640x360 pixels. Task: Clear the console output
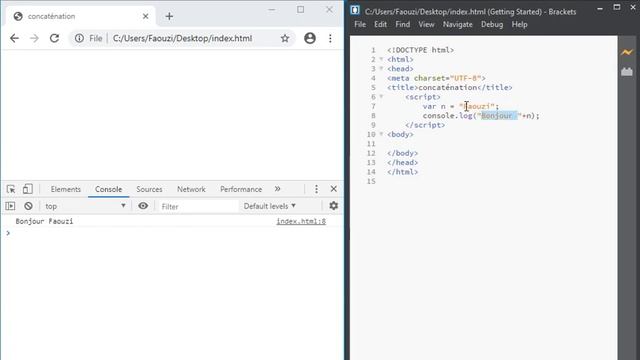coord(28,206)
